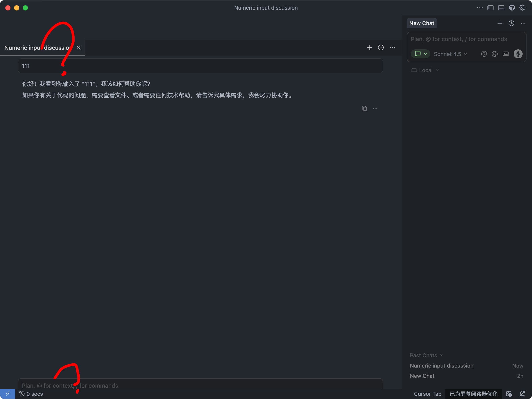
Task: Collapse the Past Chats section
Action: pos(426,355)
